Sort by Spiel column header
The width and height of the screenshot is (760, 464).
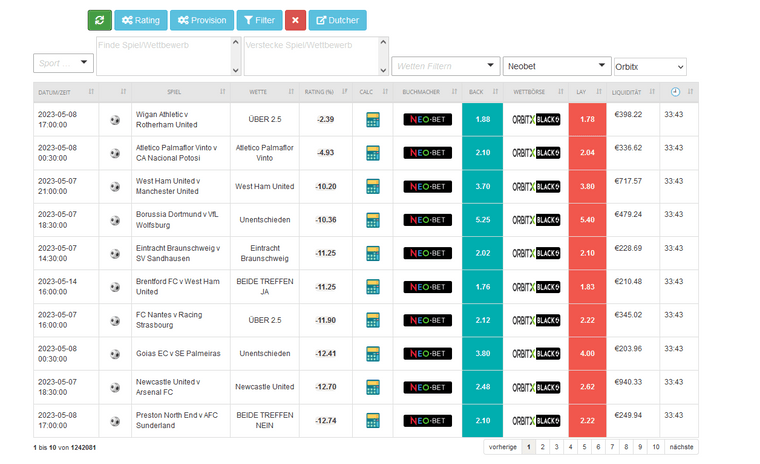pos(181,92)
